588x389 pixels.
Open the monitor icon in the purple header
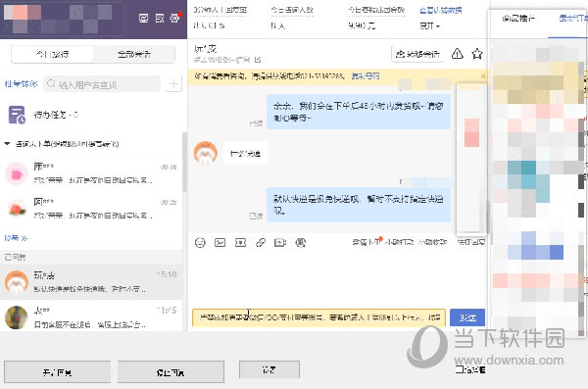tap(144, 18)
